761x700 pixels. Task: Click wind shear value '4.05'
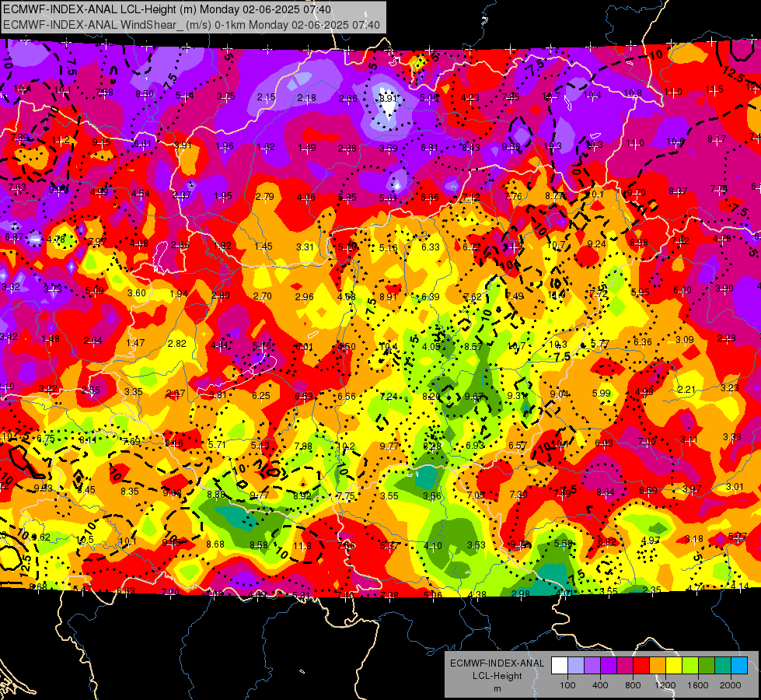click(431, 346)
